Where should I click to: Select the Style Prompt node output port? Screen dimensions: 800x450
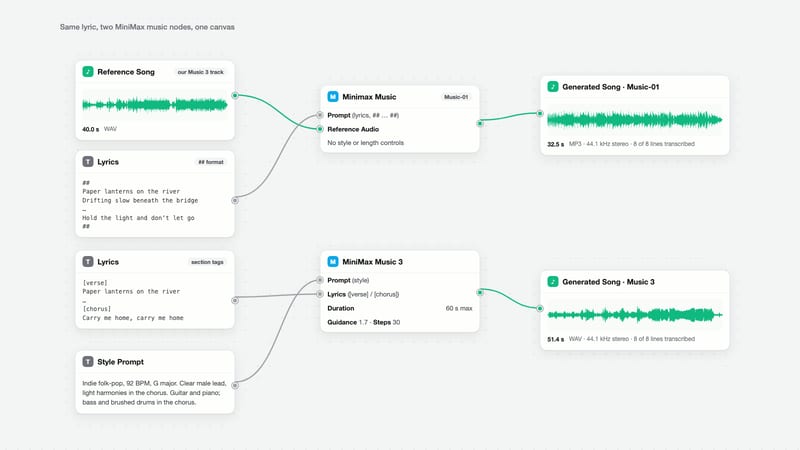[x=235, y=385]
